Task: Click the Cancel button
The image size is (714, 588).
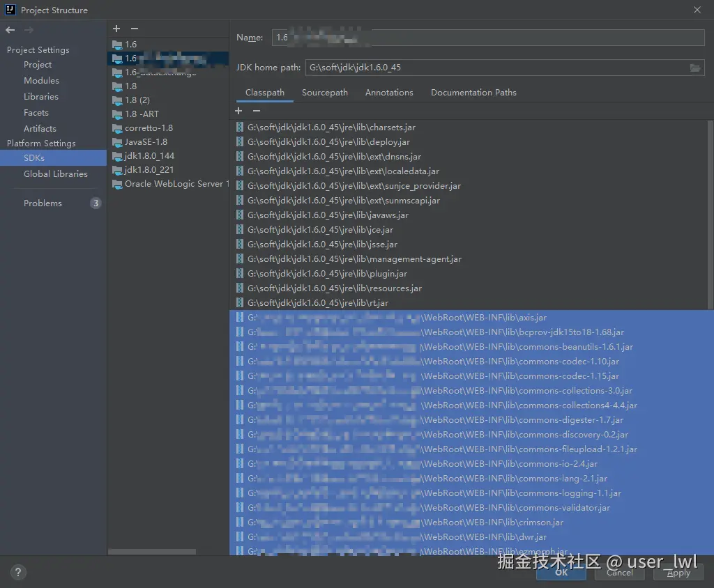Action: pos(620,573)
